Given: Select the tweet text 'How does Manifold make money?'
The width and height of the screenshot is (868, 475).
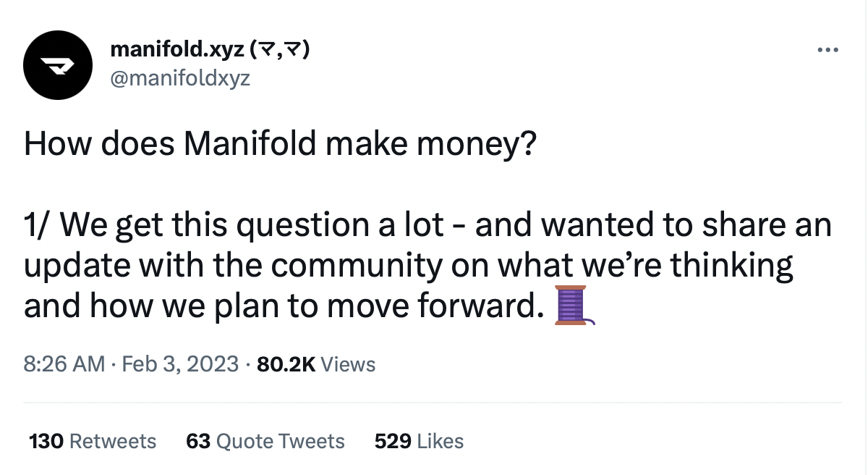Looking at the screenshot, I should click(x=281, y=143).
